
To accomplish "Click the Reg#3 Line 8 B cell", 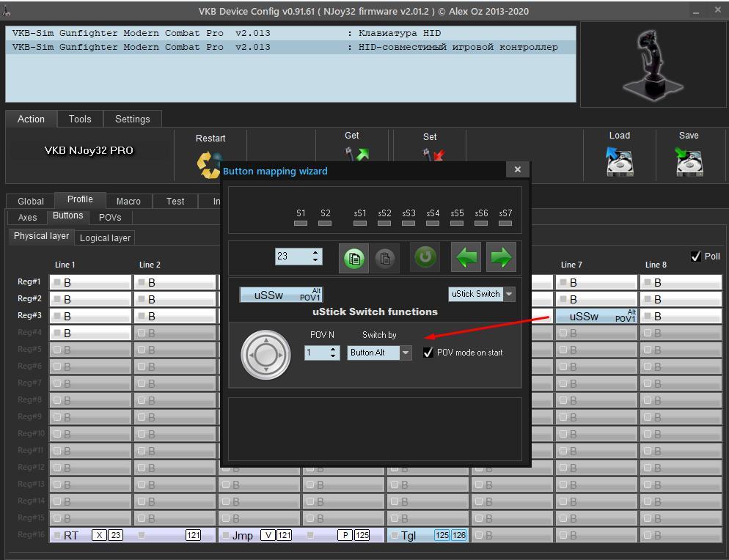I will (x=681, y=316).
